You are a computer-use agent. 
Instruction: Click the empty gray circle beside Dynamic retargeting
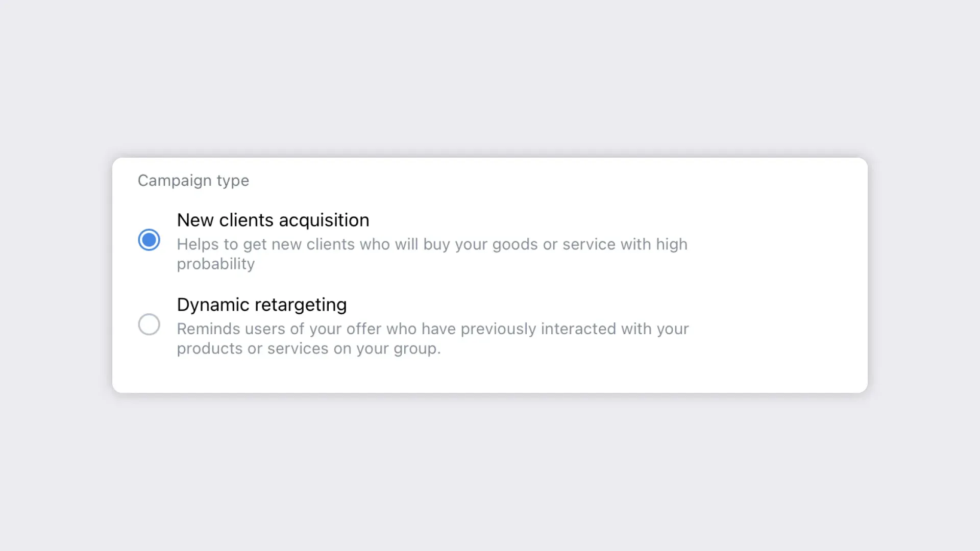[x=149, y=324]
